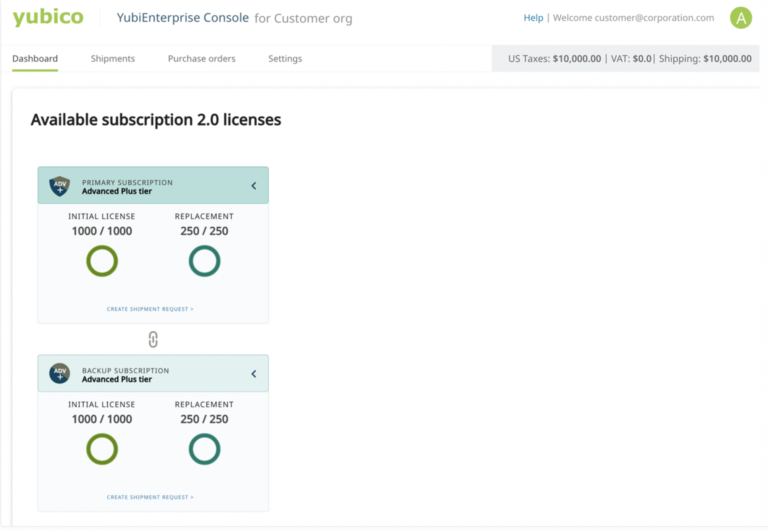Viewport: 768px width, 532px height.
Task: Click the Yubico logo
Action: [x=47, y=17]
